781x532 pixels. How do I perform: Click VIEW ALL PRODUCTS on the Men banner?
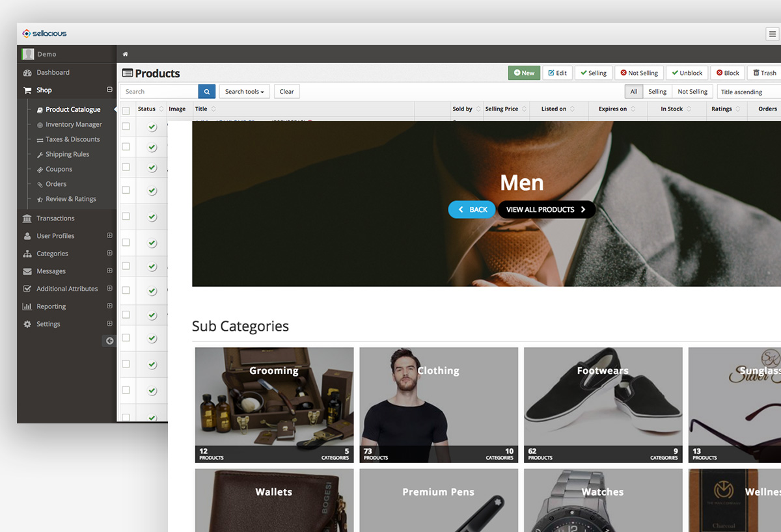tap(547, 209)
